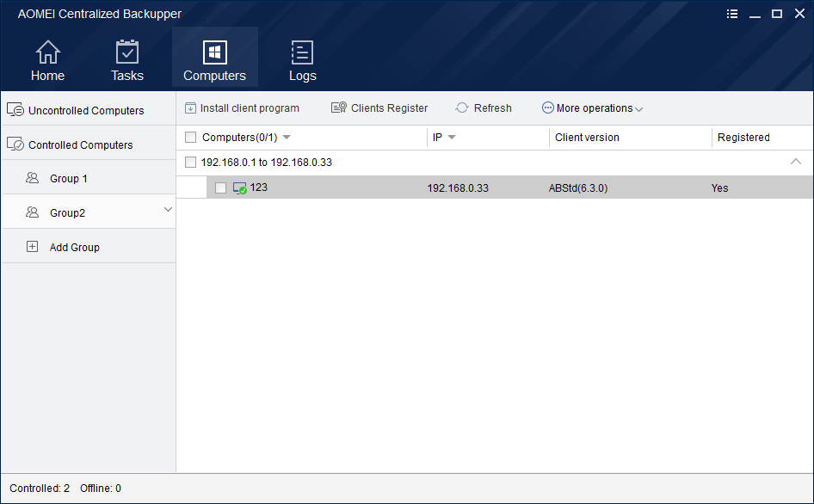Click the Client version column header

pos(587,138)
